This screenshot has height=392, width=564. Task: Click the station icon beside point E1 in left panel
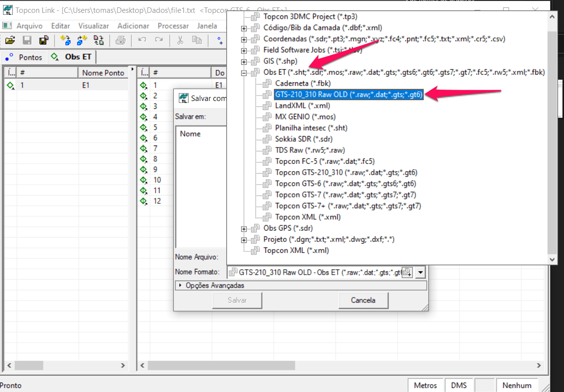10,85
